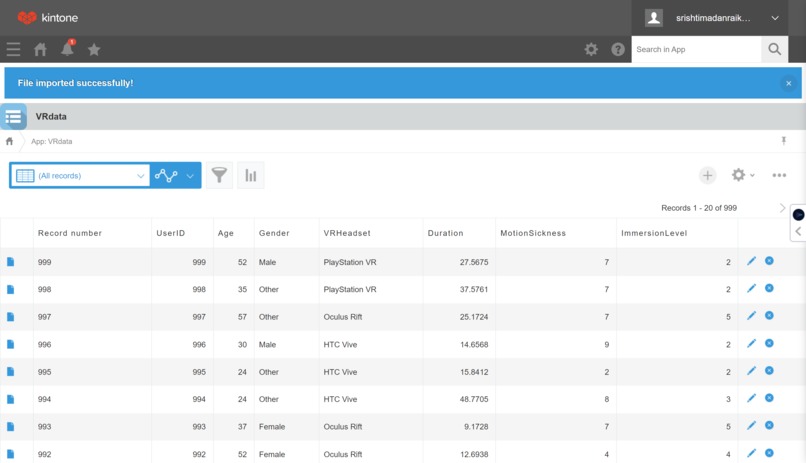806x463 pixels.
Task: Click the search magnifier button
Action: pyautogui.click(x=775, y=49)
